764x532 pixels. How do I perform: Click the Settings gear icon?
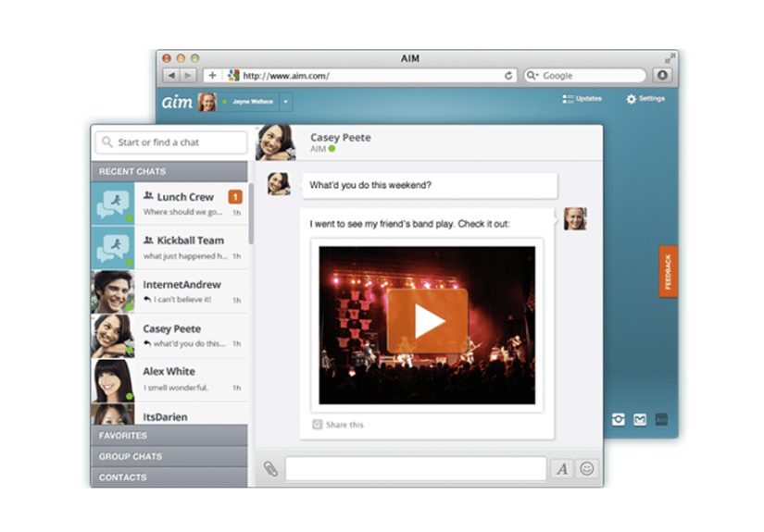tap(631, 99)
